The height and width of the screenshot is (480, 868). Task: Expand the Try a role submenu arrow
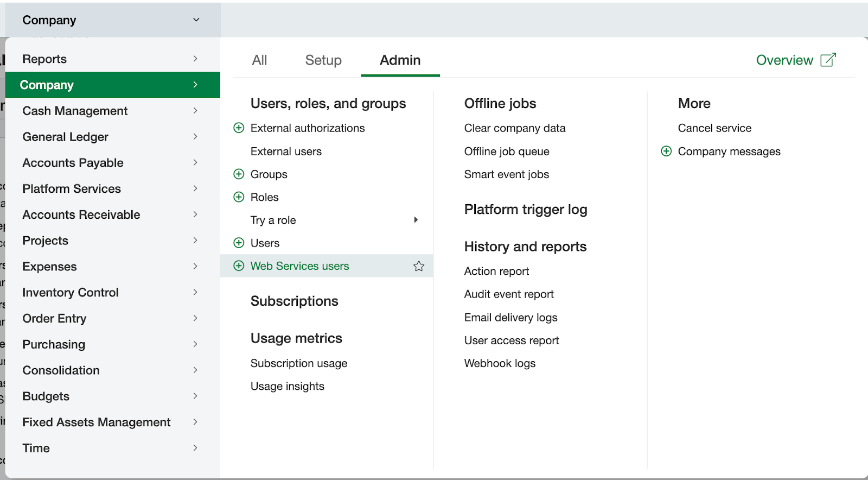tap(416, 220)
